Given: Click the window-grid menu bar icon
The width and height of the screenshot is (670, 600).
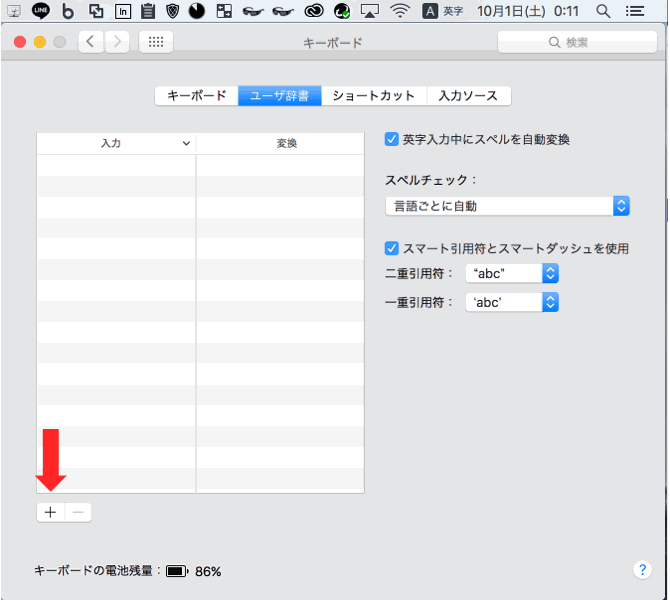Looking at the screenshot, I should (224, 11).
